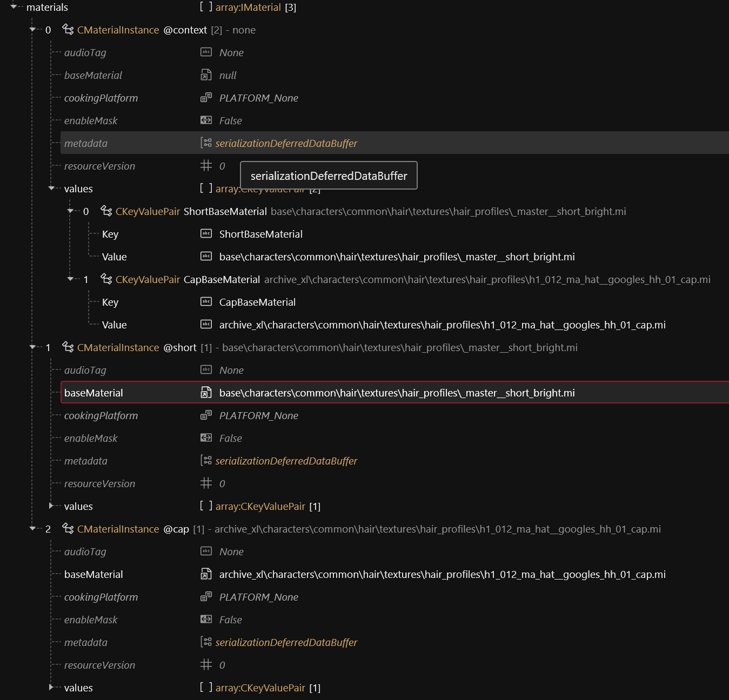Viewport: 729px width, 700px height.
Task: Click the bool icon beside the first enableMask False
Action: [206, 120]
